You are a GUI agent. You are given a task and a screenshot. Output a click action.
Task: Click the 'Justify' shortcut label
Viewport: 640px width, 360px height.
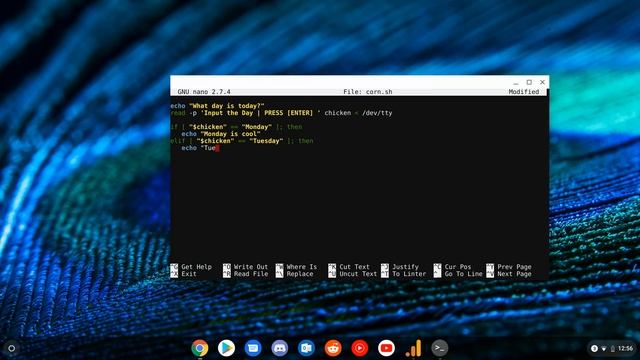pos(405,267)
